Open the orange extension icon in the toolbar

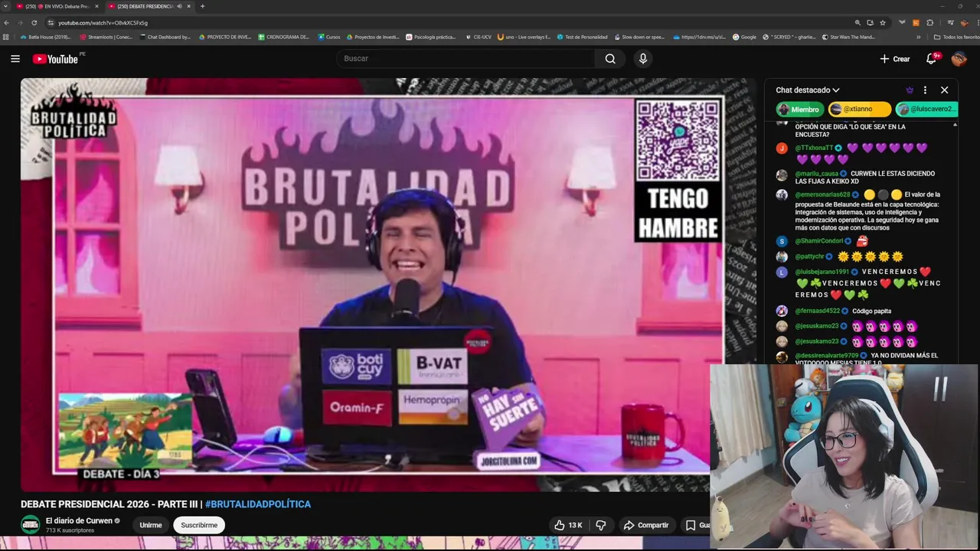916,23
